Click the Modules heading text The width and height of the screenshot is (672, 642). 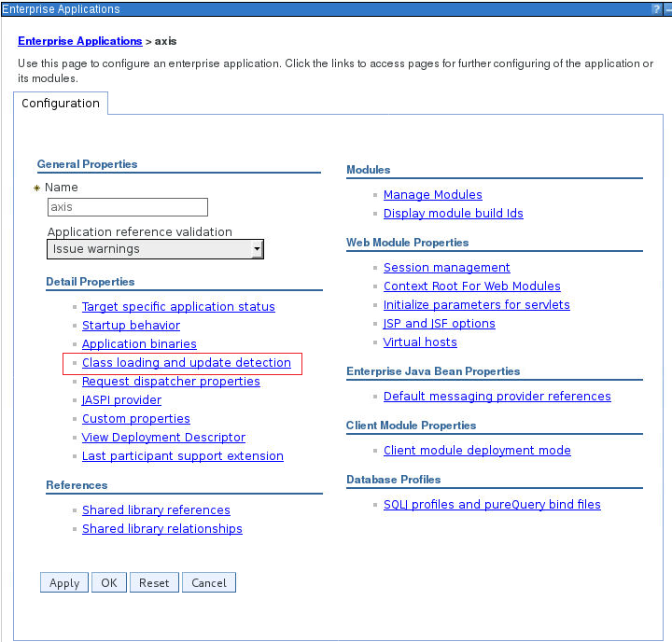point(368,170)
